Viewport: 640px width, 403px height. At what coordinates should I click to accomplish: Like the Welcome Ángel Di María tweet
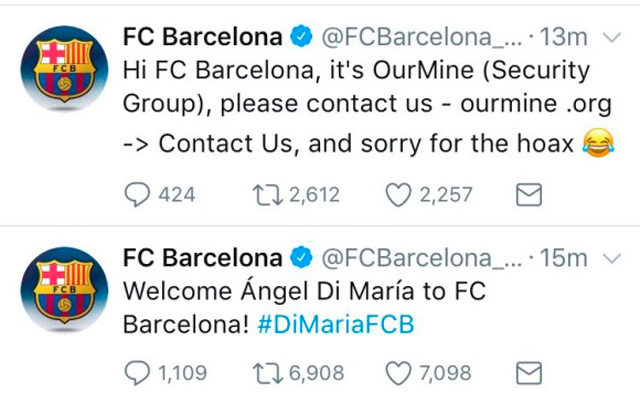(399, 374)
